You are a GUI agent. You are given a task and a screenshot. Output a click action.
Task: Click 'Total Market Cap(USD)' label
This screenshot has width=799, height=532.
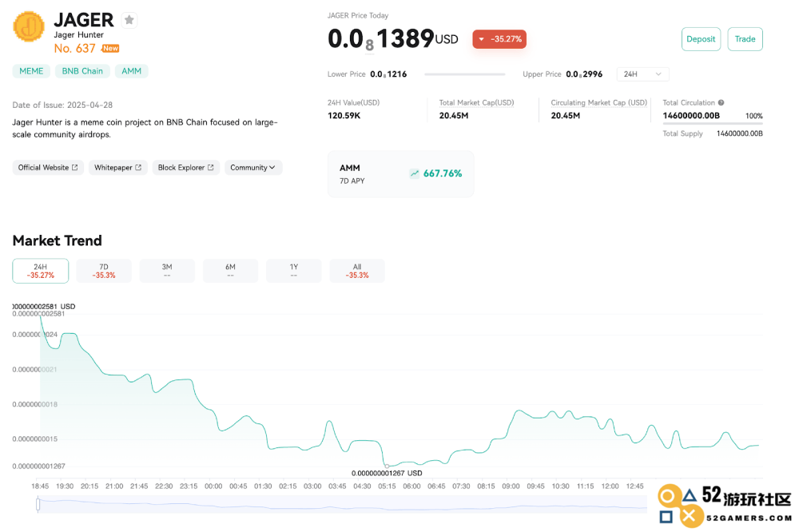[476, 102]
